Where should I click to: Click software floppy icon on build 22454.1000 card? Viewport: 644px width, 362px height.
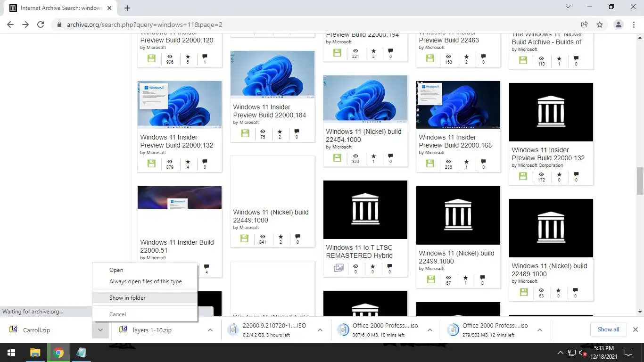[x=337, y=158]
